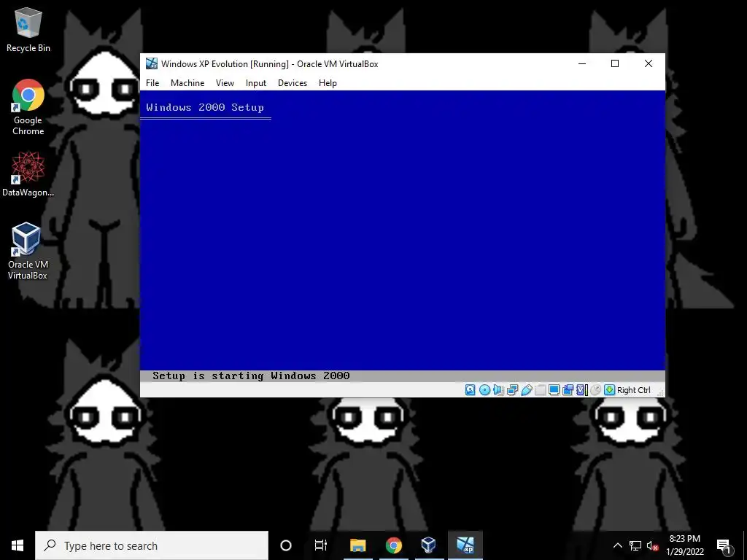
Task: Focus the 'Type here to search' taskbar box
Action: [x=152, y=545]
